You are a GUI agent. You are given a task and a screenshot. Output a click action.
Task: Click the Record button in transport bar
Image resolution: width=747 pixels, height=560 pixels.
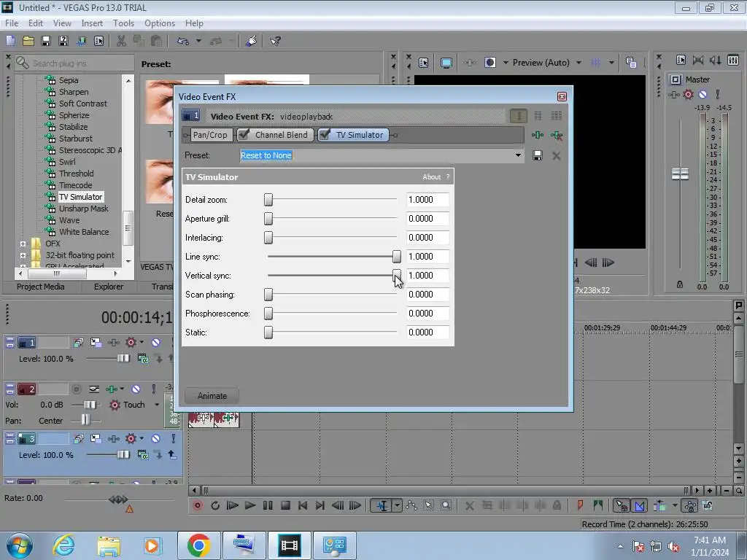point(197,506)
